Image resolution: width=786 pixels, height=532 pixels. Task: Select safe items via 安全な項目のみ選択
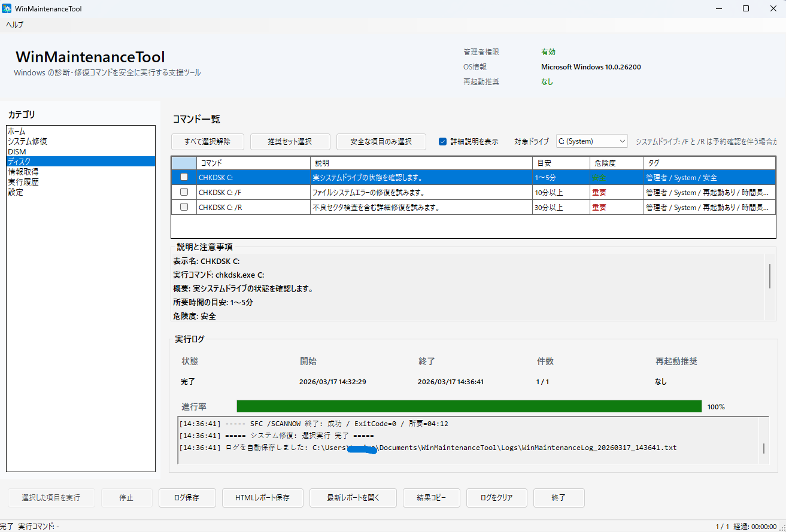tap(382, 141)
